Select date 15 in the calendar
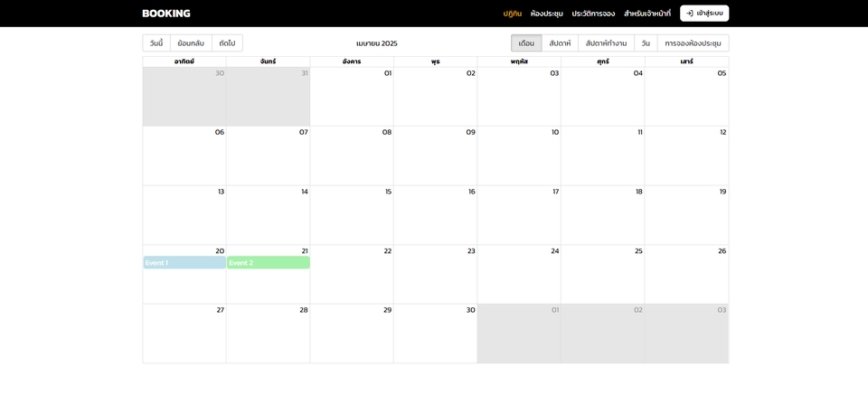Viewport: 868px width, 395px height. point(388,192)
